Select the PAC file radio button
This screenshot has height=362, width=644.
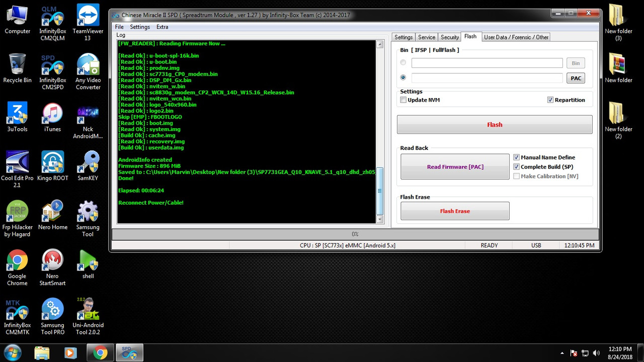pyautogui.click(x=403, y=77)
